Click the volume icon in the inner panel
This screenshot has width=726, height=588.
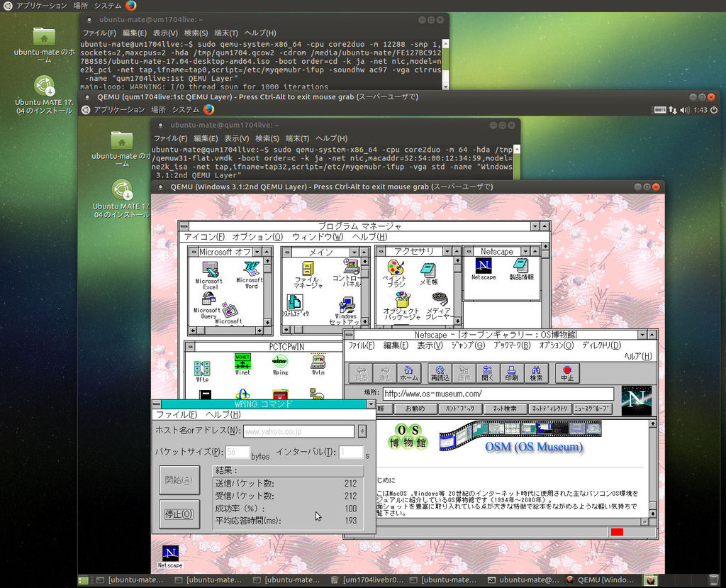coord(685,110)
